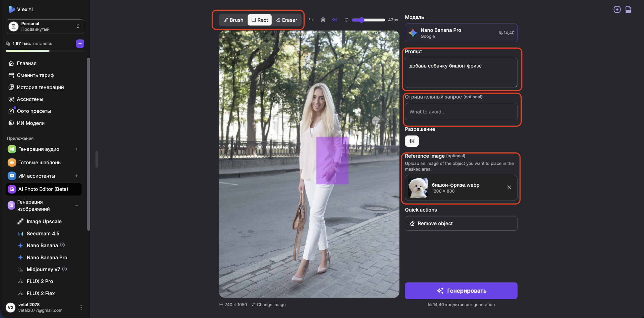Open the Personal workspace dropdown

click(x=45, y=26)
